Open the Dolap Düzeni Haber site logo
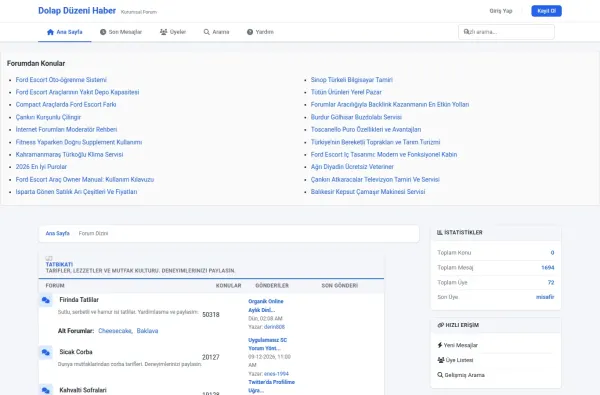 coord(77,11)
